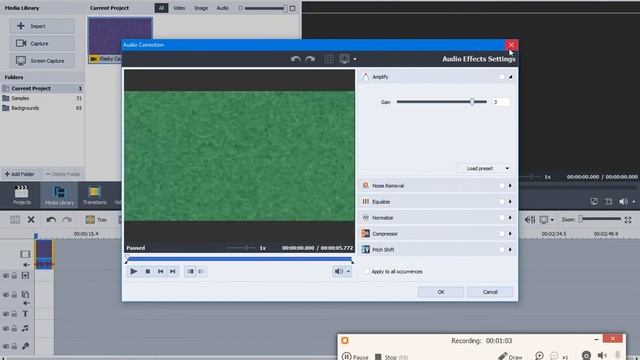Screen dimensions: 640x360
Task: Click zoom-to-fit icon beside timeline Zoom slider
Action: pos(628,220)
